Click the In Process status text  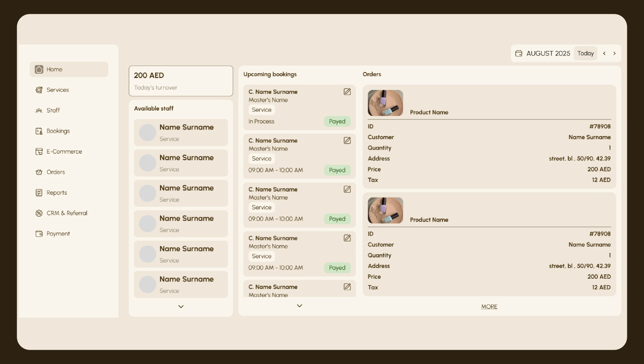point(261,121)
